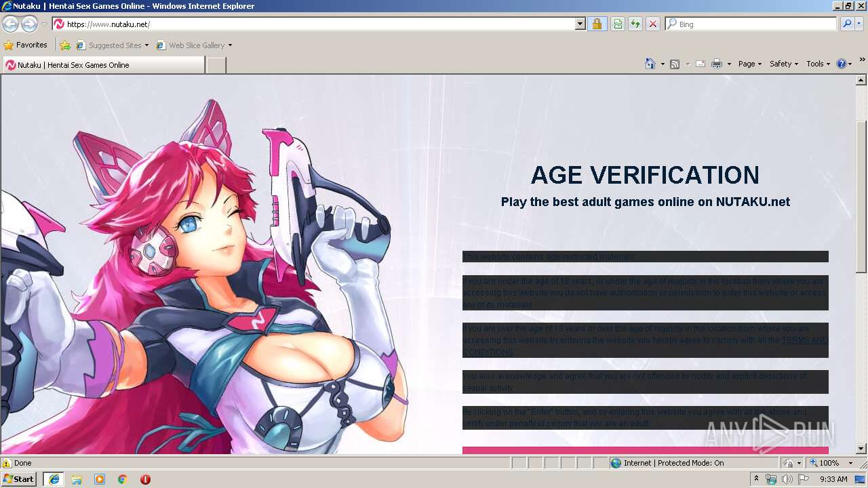Open the RSS feeds icon
Viewport: 868px width, 488px height.
675,64
